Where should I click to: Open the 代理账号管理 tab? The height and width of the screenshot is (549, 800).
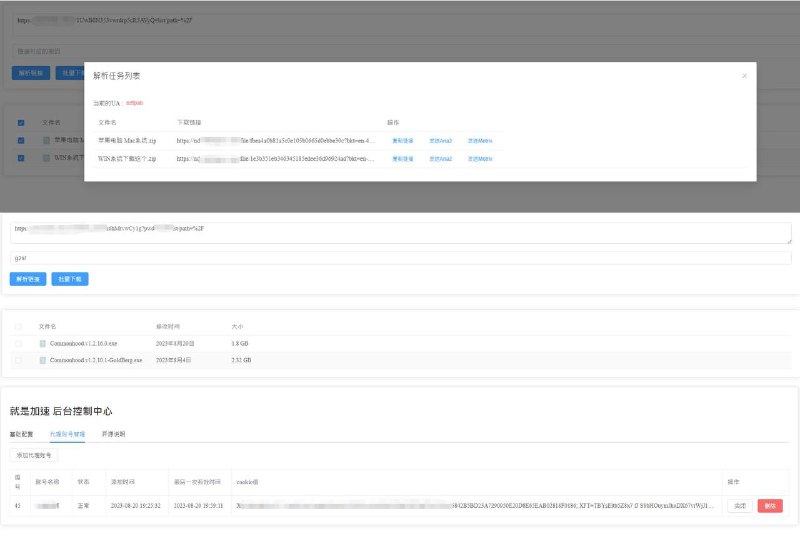[x=67, y=434]
